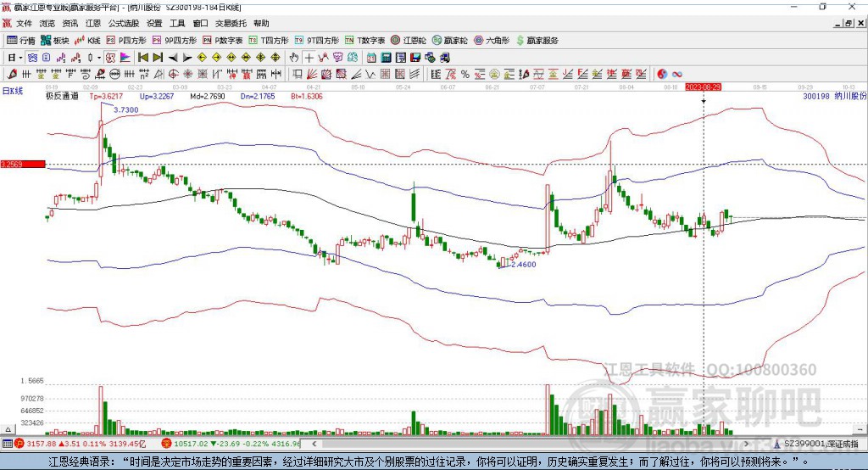Click the Tp=3.6217 indicator value
Image resolution: width=868 pixels, height=470 pixels.
pyautogui.click(x=106, y=96)
